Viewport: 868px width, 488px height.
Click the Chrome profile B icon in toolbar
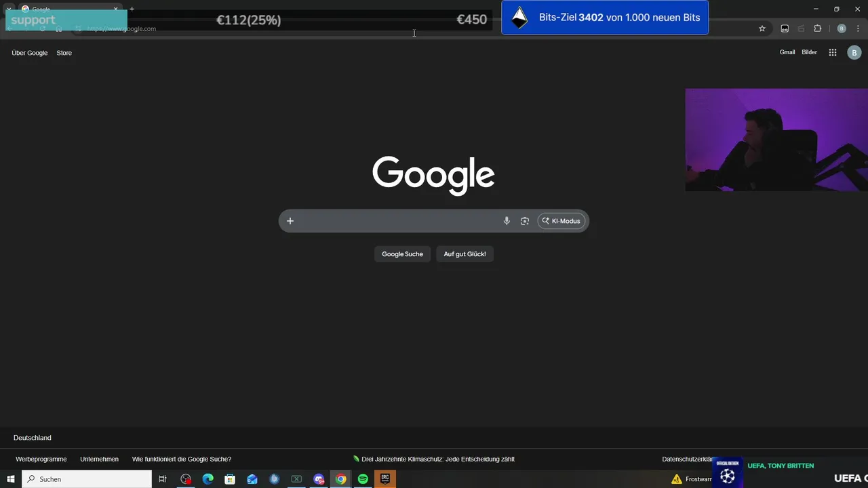(x=842, y=28)
